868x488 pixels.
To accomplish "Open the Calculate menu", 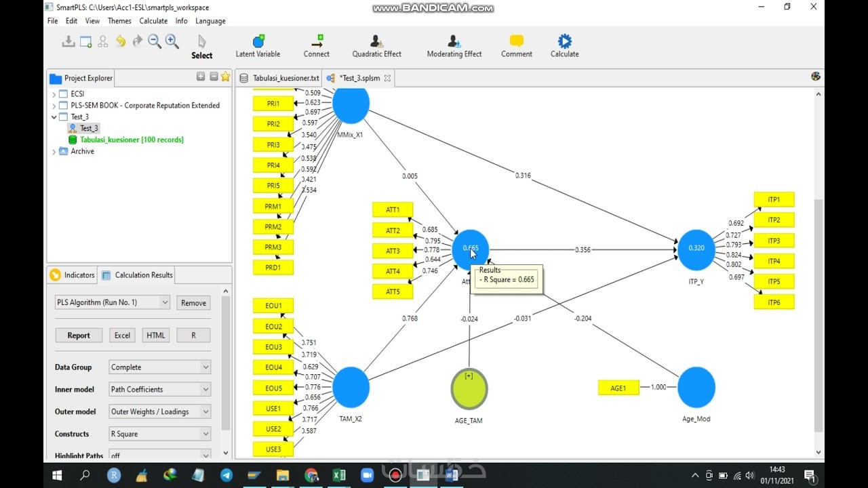I will pyautogui.click(x=153, y=21).
